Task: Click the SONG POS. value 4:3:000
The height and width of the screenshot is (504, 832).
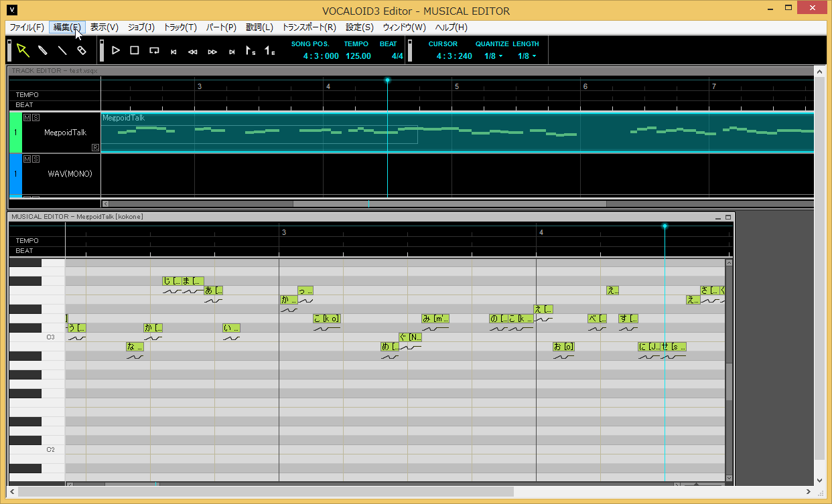Action: 321,56
